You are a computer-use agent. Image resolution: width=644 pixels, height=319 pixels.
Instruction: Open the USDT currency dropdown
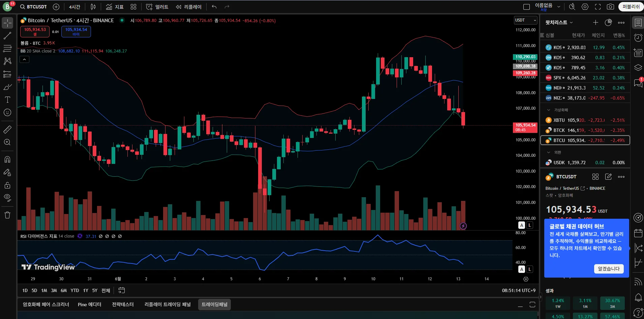525,20
